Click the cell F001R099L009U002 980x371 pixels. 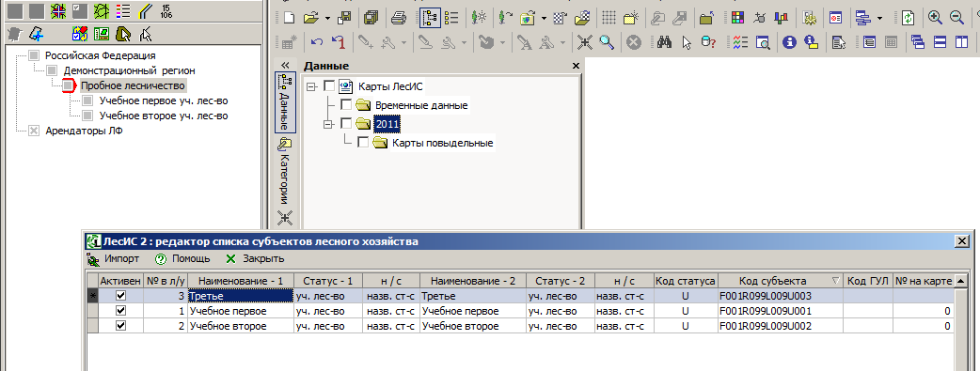[x=781, y=325]
